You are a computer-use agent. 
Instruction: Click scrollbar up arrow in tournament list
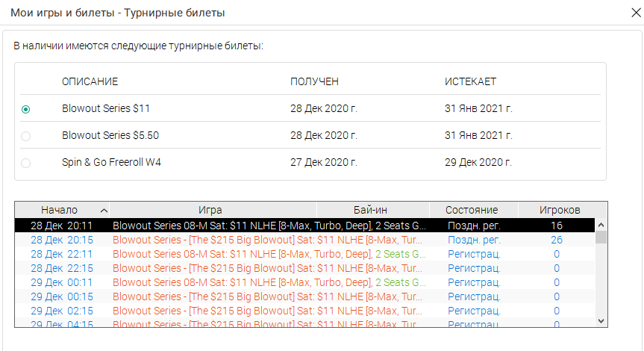click(x=601, y=225)
